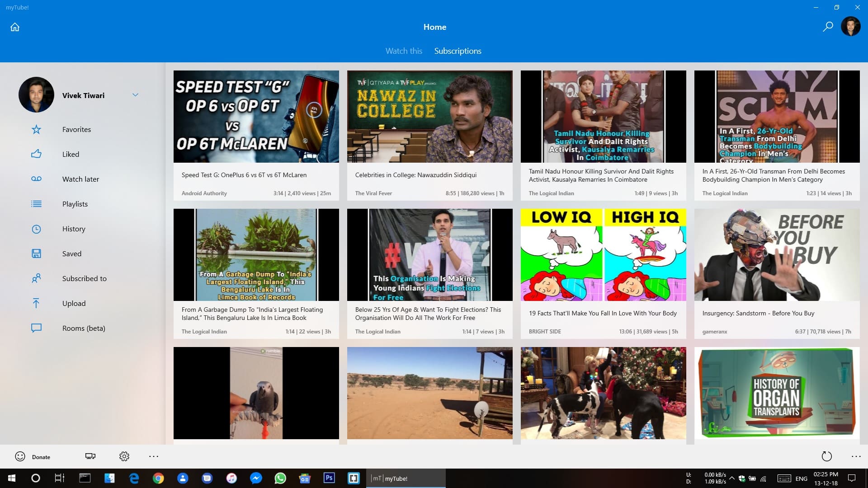The image size is (868, 488).
Task: Open the Nawaz in College video thumbnail
Action: click(x=429, y=116)
